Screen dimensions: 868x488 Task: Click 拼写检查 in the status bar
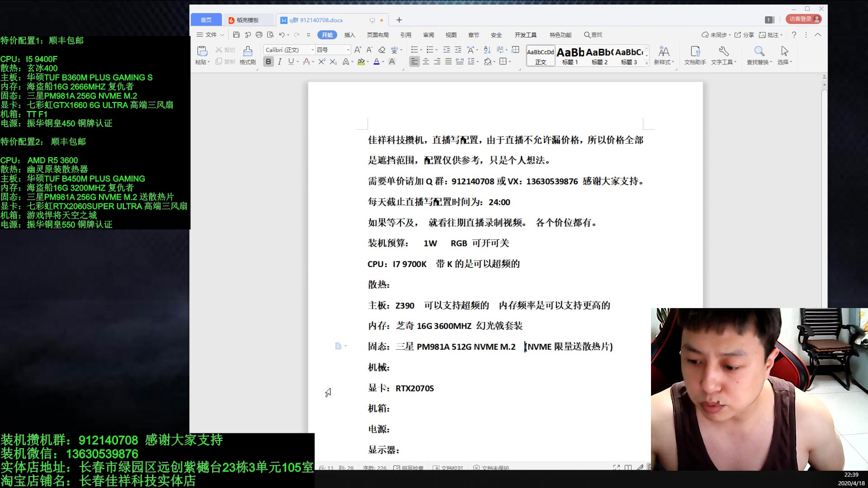pos(409,468)
